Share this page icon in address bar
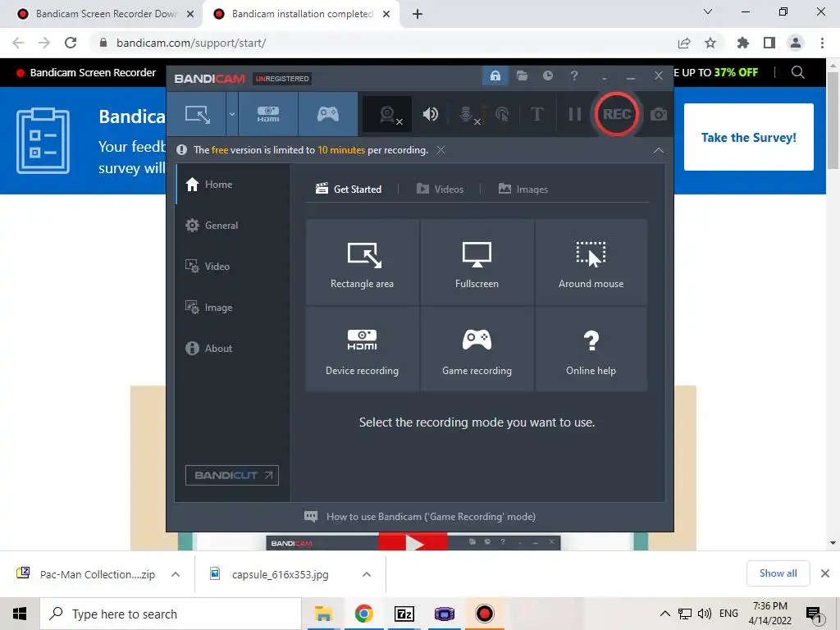 (x=684, y=43)
